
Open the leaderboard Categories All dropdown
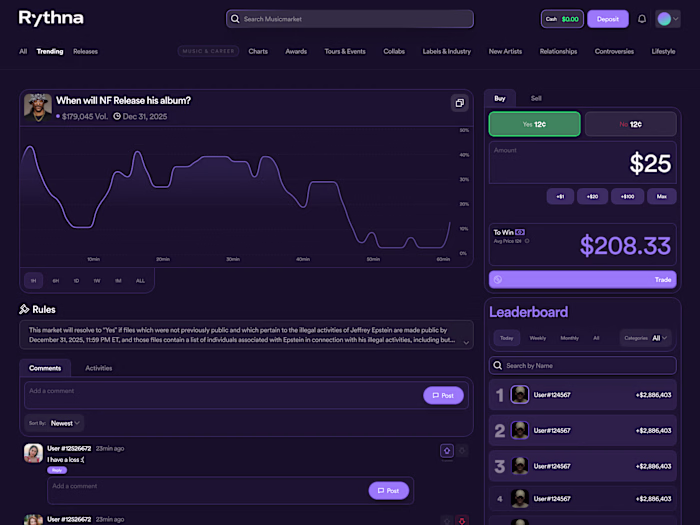coord(646,338)
